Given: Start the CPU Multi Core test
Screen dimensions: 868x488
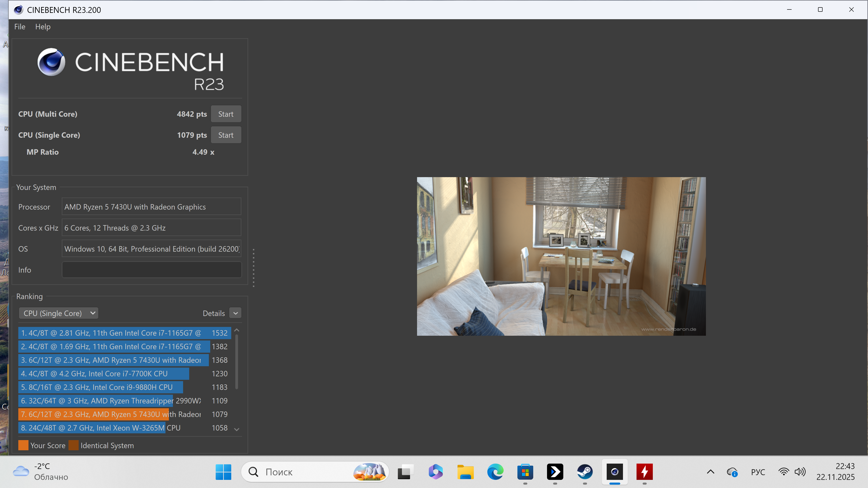Looking at the screenshot, I should [226, 114].
